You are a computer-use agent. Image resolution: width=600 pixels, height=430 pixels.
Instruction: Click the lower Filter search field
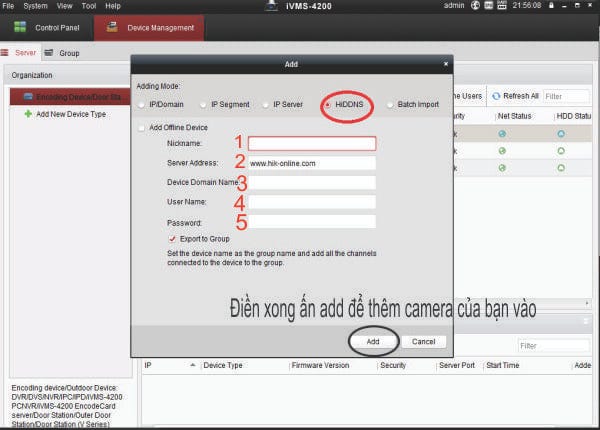tap(553, 346)
